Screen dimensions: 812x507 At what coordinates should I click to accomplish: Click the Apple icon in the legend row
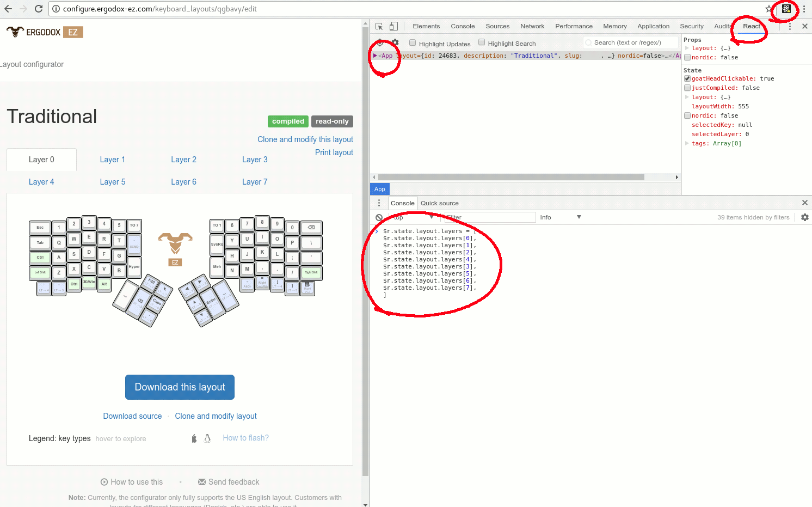coord(194,438)
